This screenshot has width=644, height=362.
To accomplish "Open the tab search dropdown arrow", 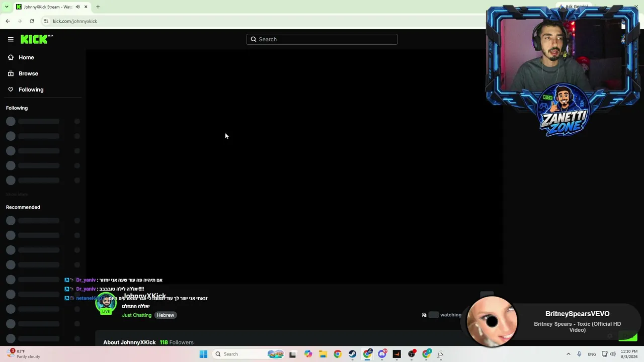I will point(6,7).
